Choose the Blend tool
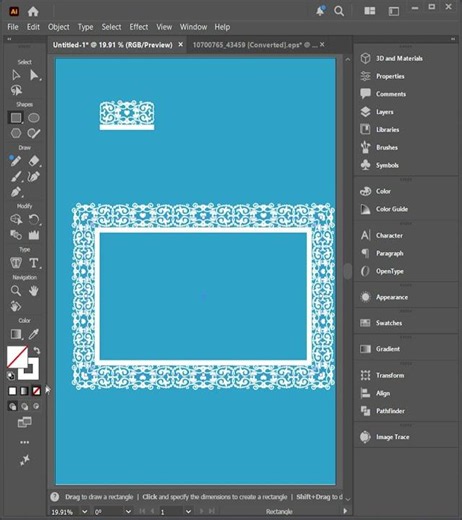The height and width of the screenshot is (520, 462). click(x=16, y=235)
